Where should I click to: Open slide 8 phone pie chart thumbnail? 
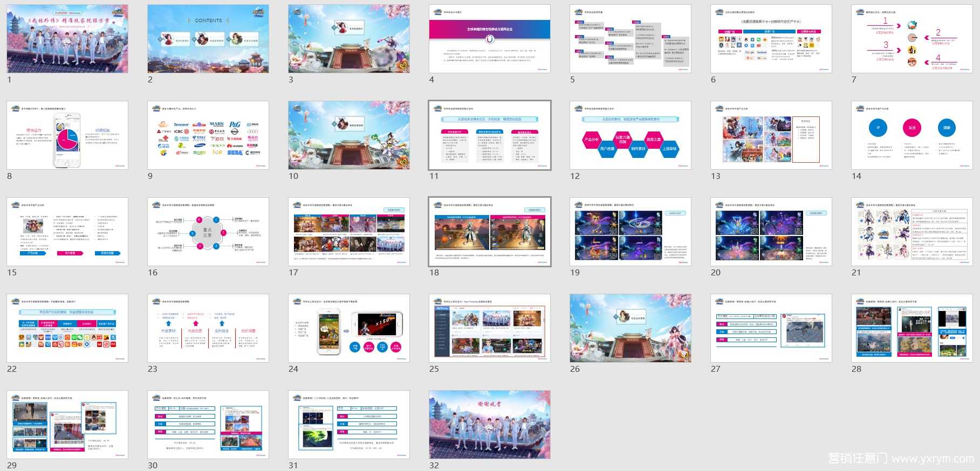(67, 135)
